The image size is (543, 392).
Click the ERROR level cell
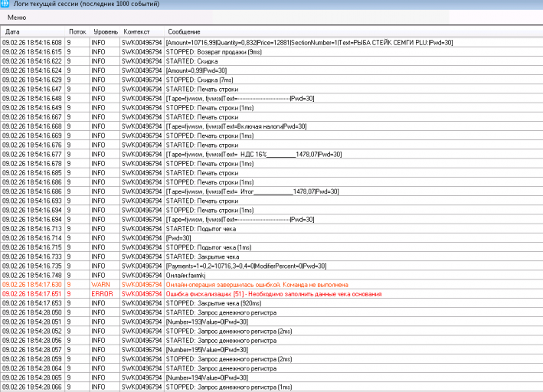pyautogui.click(x=102, y=294)
